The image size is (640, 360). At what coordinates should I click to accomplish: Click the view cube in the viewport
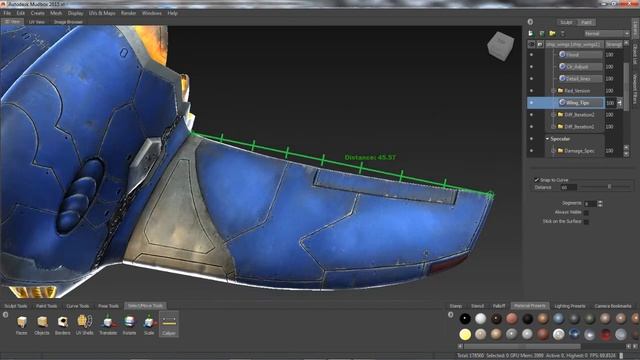[501, 46]
